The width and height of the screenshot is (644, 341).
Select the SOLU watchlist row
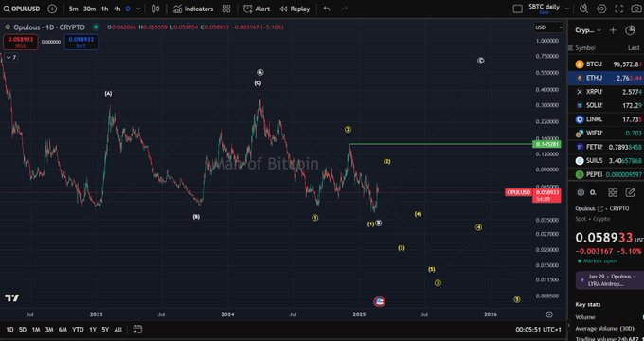(x=606, y=105)
